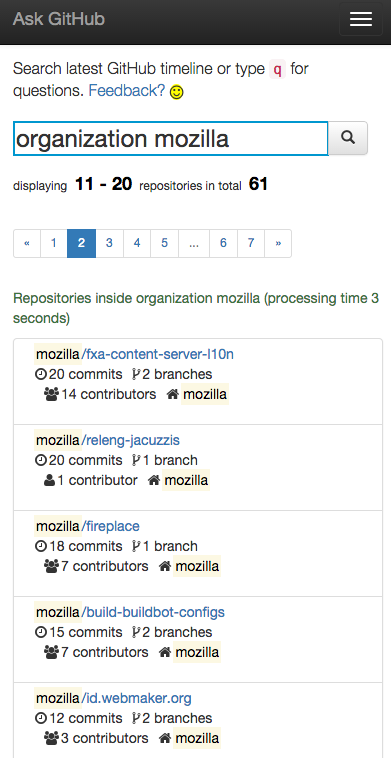Select page 3 in pagination

109,243
